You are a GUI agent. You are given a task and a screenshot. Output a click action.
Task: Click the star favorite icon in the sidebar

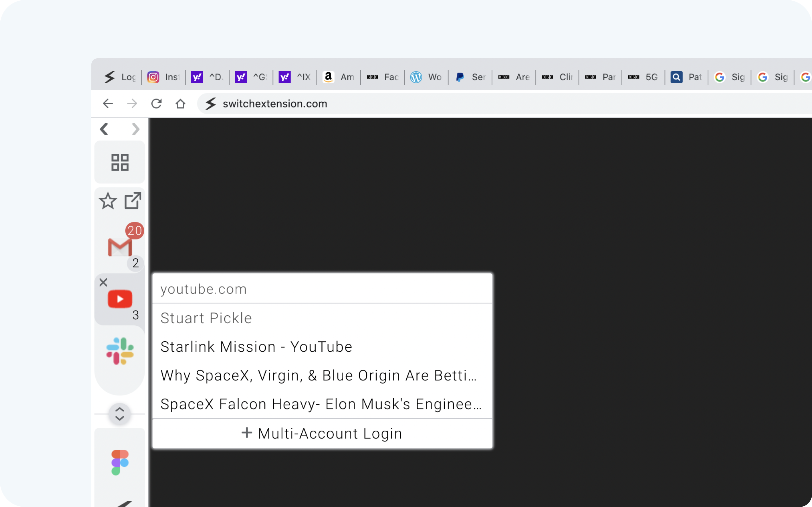coord(107,201)
